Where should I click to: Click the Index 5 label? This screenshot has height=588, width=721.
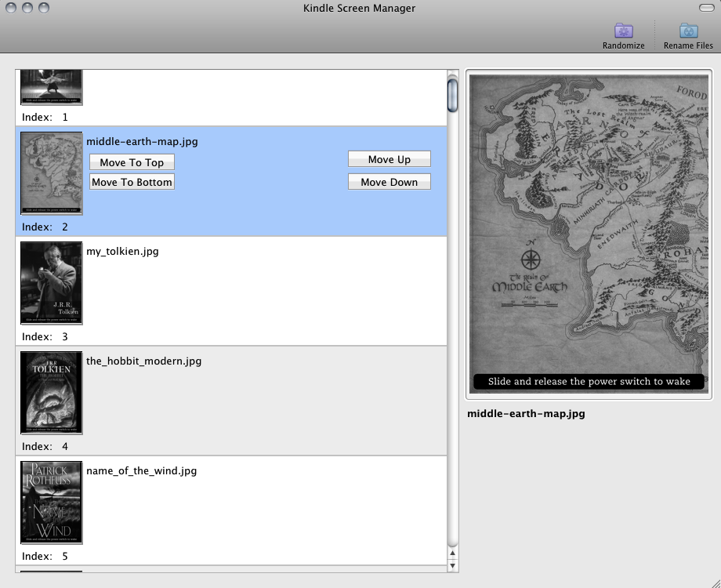click(45, 557)
